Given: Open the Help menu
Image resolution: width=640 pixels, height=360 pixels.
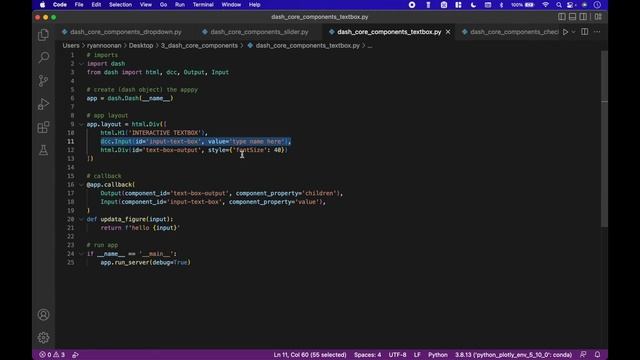Looking at the screenshot, I should coord(254,5).
